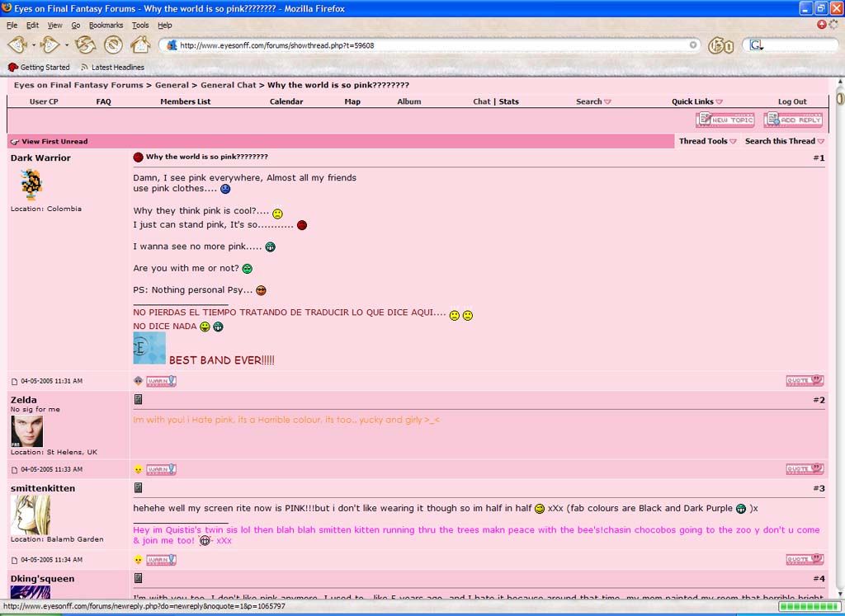
Task: Open the Members List link
Action: pyautogui.click(x=186, y=101)
